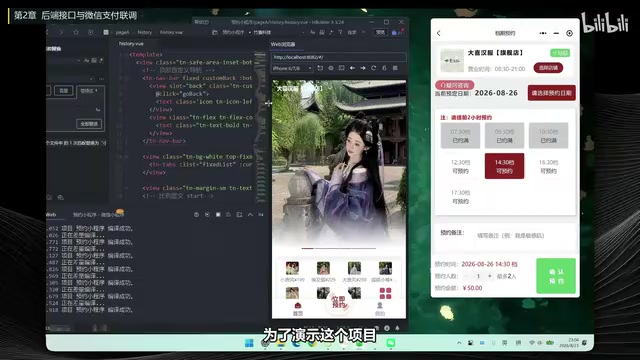Open the Windows Start menu
Viewport: 640px width, 360px height.
tap(249, 343)
